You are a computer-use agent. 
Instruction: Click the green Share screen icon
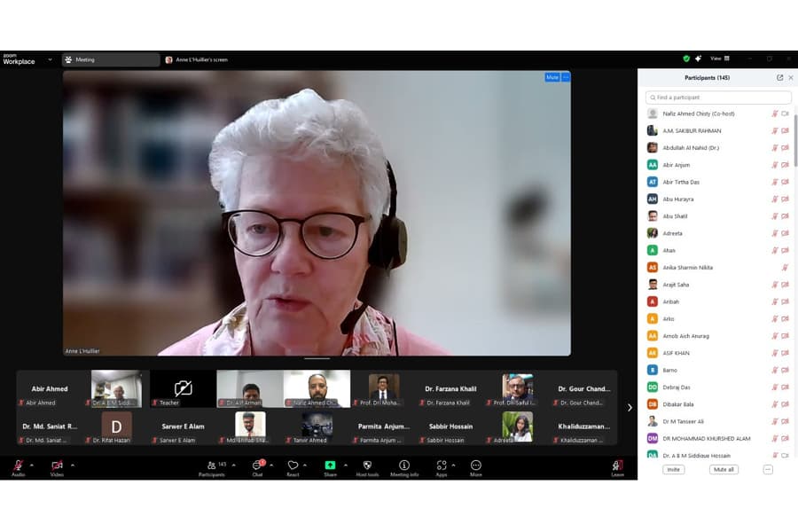point(331,465)
